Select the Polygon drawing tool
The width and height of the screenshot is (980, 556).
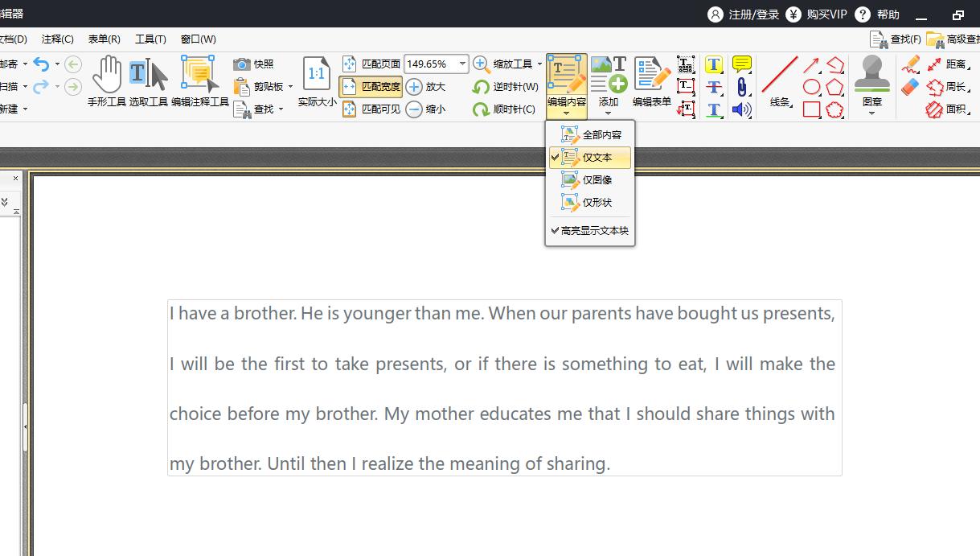(835, 87)
